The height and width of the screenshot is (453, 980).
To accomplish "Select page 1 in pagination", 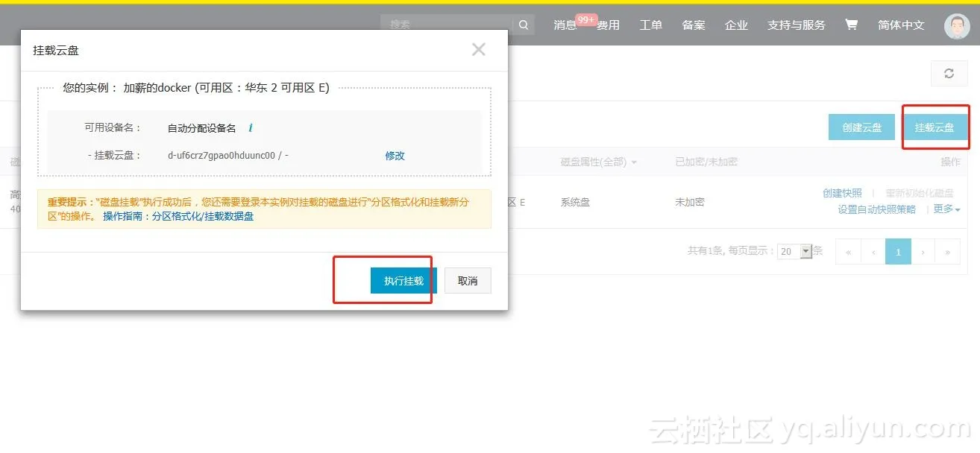I will pos(898,252).
